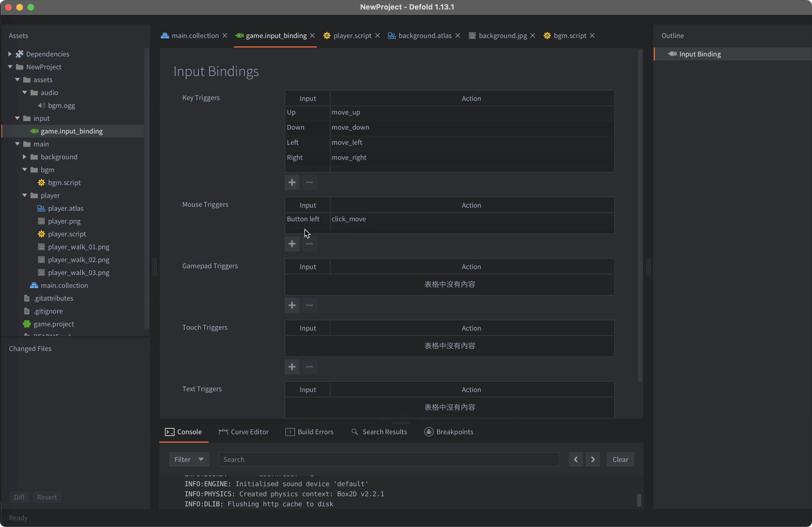Remove Touch Trigger with minus button
Screen dimensions: 812x527
click(309, 367)
